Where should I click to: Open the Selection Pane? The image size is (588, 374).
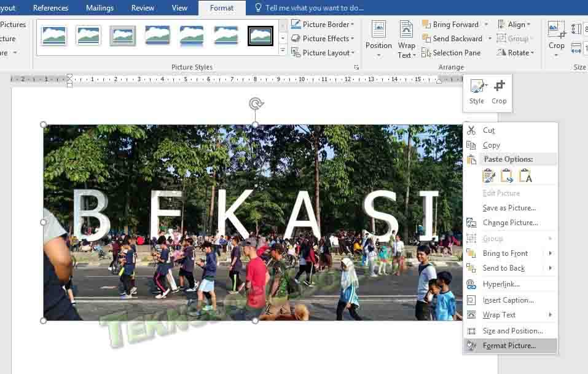click(451, 53)
